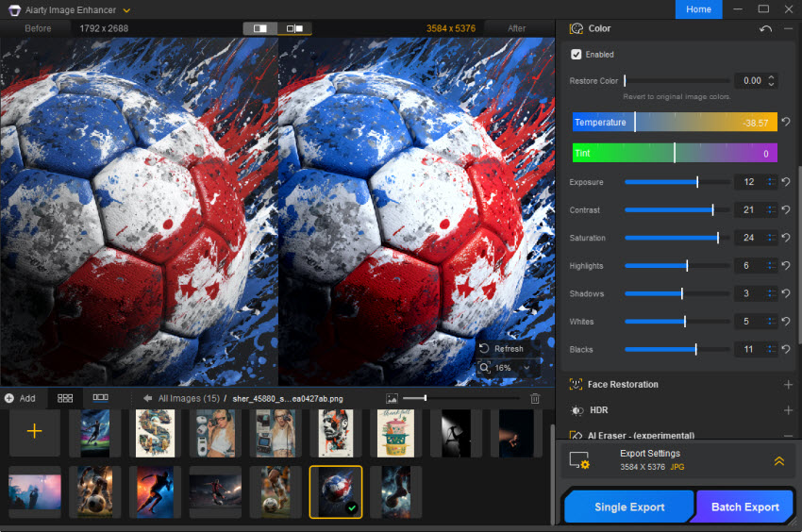Expand the Face Restoration section
The height and width of the screenshot is (532, 802).
click(788, 384)
